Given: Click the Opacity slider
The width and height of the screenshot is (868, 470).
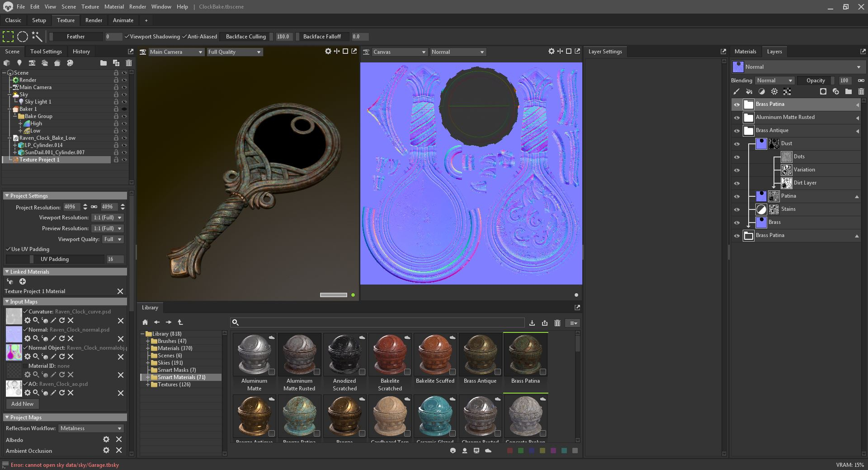Looking at the screenshot, I should point(816,81).
